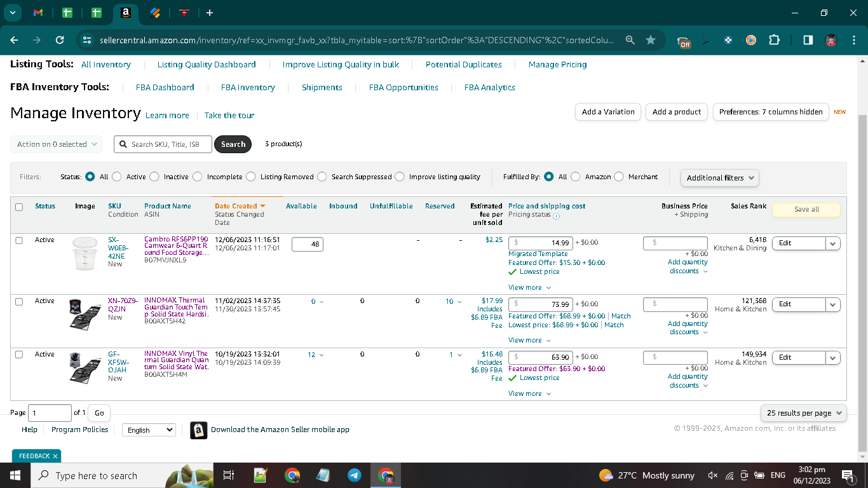
Task: Click Add a Variation button
Action: tap(608, 112)
